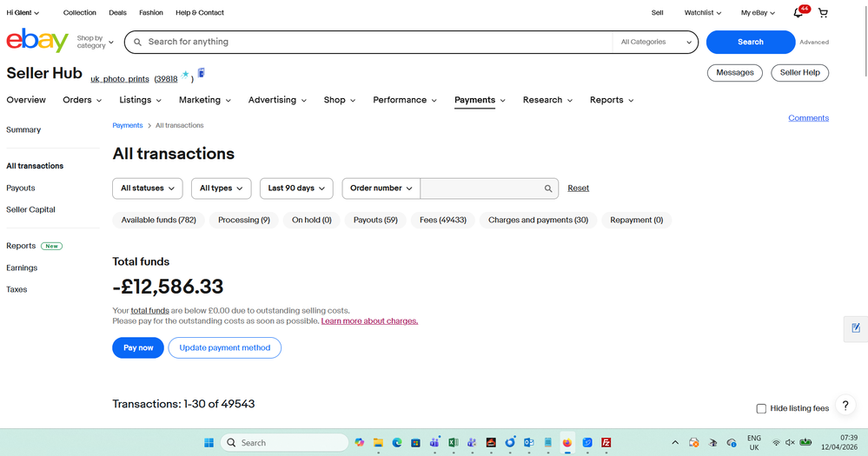Click the uk_photo_prints seller name link
Viewport: 868px width, 456px height.
click(120, 79)
